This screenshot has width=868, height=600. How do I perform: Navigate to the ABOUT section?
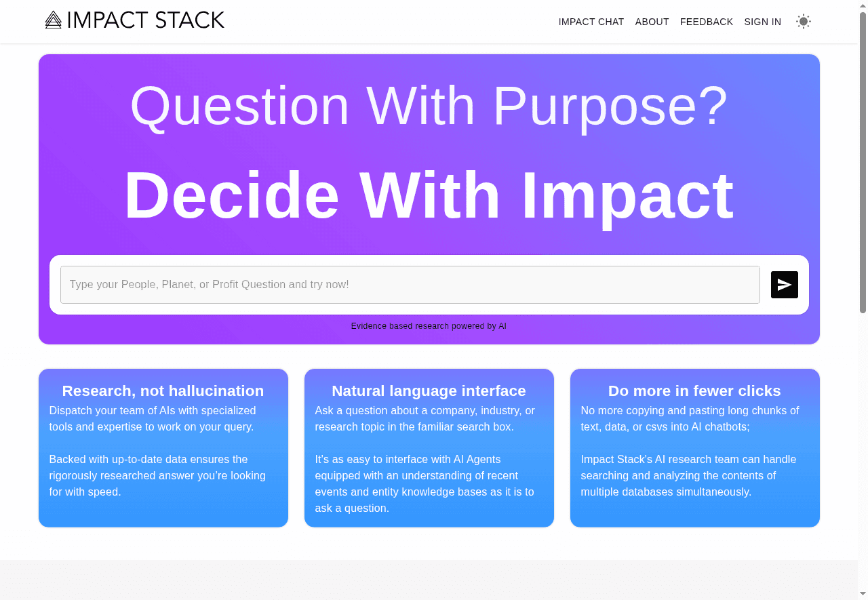click(652, 22)
